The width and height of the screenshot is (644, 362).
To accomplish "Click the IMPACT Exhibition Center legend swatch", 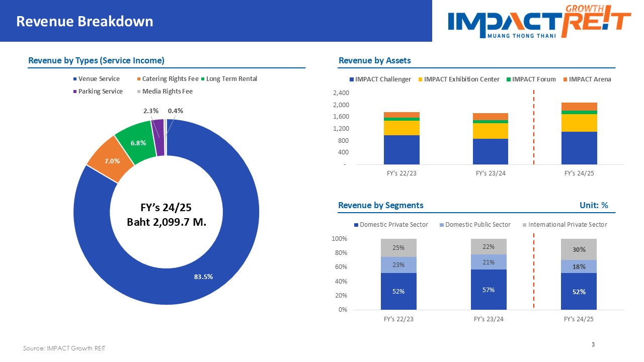I will [421, 79].
